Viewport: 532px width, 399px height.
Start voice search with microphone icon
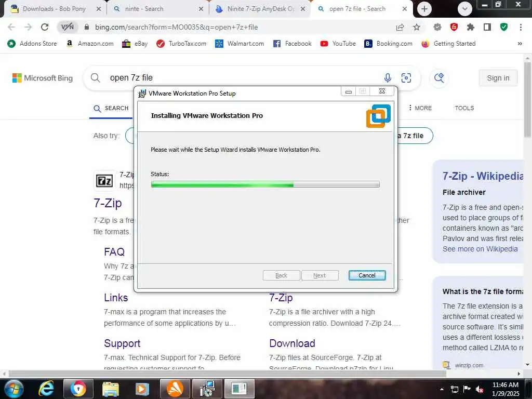(388, 78)
